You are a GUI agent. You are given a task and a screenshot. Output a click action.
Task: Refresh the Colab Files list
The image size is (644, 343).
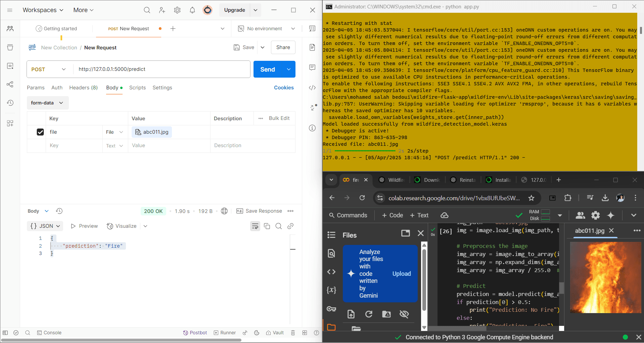click(x=369, y=314)
